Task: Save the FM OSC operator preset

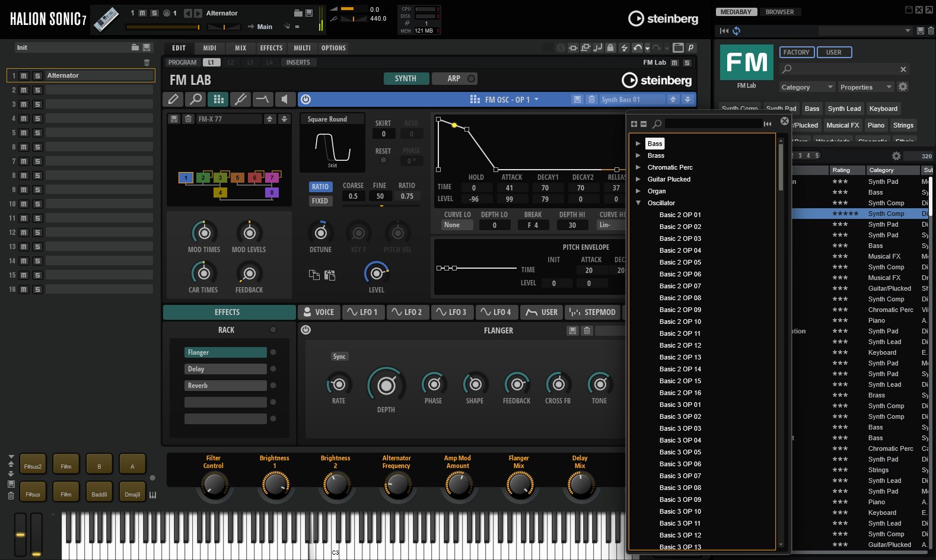Action: pyautogui.click(x=577, y=100)
